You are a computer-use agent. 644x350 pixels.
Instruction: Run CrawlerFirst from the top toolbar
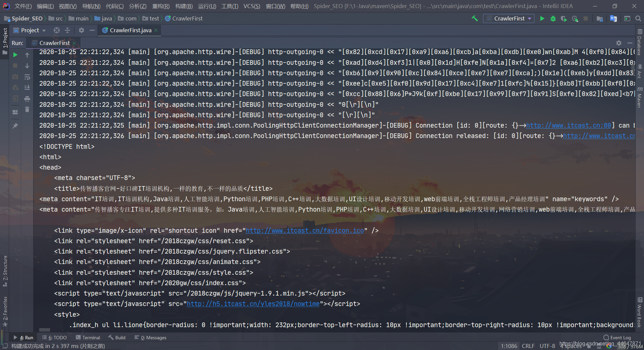542,18
